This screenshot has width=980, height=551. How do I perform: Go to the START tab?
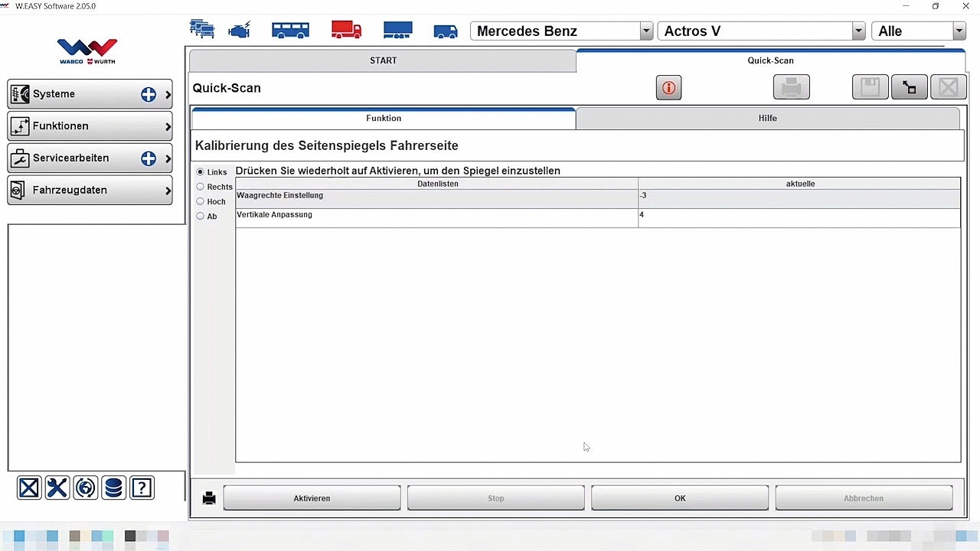[383, 60]
